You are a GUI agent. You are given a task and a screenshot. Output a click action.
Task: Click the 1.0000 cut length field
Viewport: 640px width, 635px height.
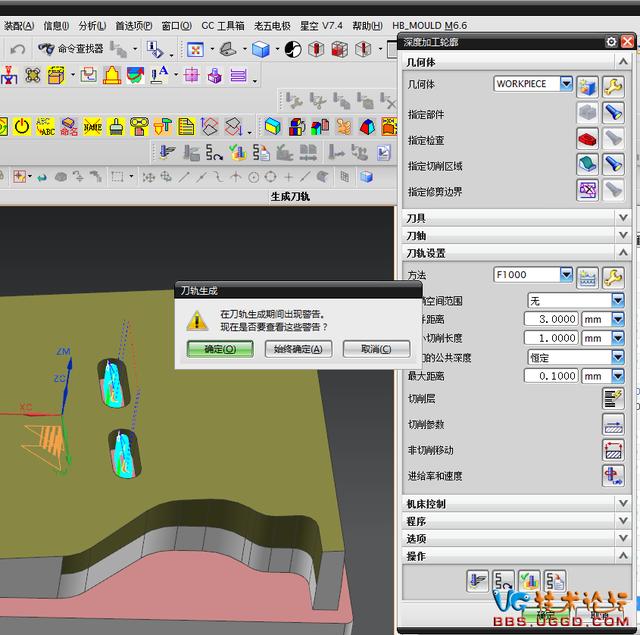pos(551,338)
